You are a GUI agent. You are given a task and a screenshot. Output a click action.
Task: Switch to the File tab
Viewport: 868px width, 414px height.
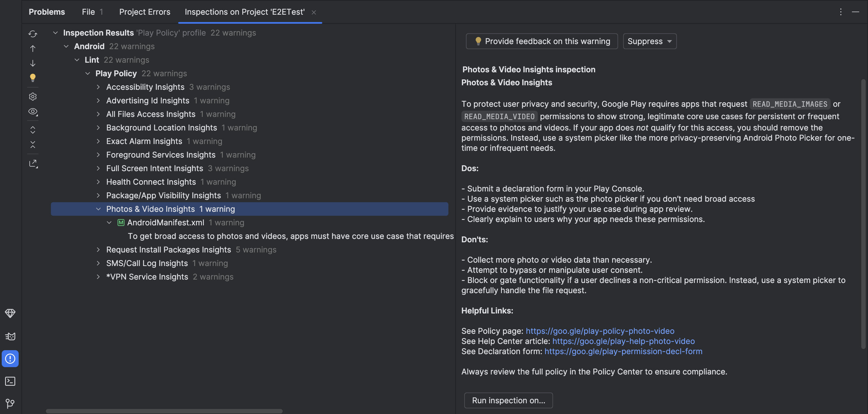(x=88, y=12)
